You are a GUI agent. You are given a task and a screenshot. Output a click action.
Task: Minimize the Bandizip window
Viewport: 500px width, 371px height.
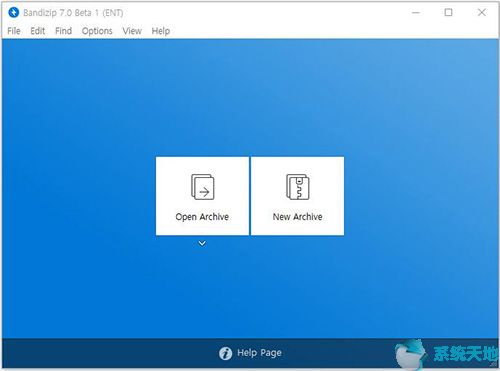point(416,13)
